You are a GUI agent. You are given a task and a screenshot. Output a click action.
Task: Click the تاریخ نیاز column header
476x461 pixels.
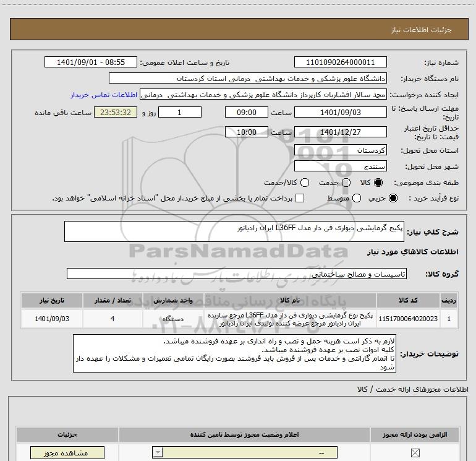[x=51, y=300]
